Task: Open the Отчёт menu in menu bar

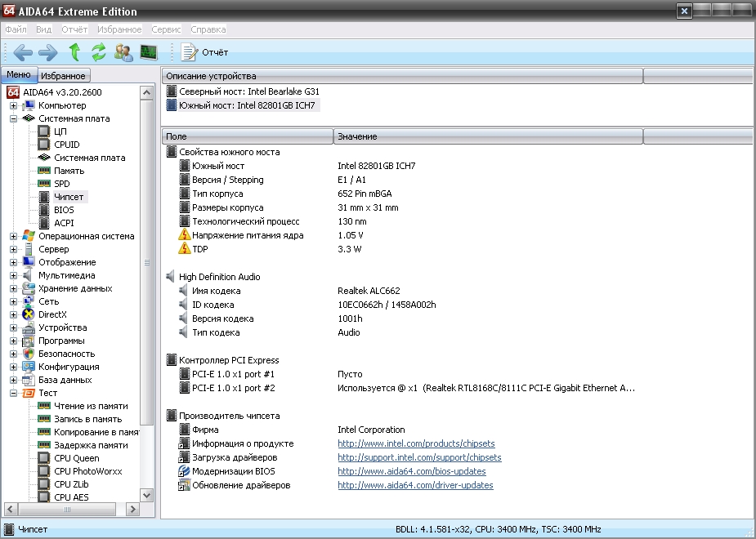Action: click(x=74, y=29)
